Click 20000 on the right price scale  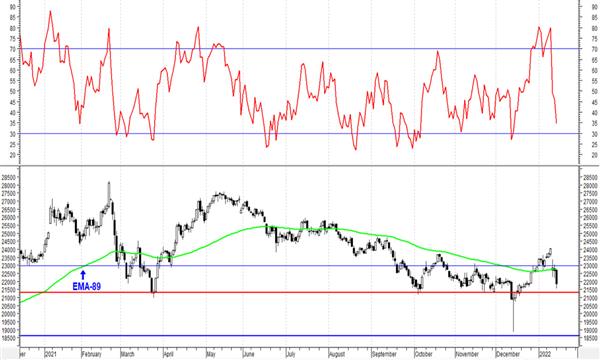[x=590, y=314]
